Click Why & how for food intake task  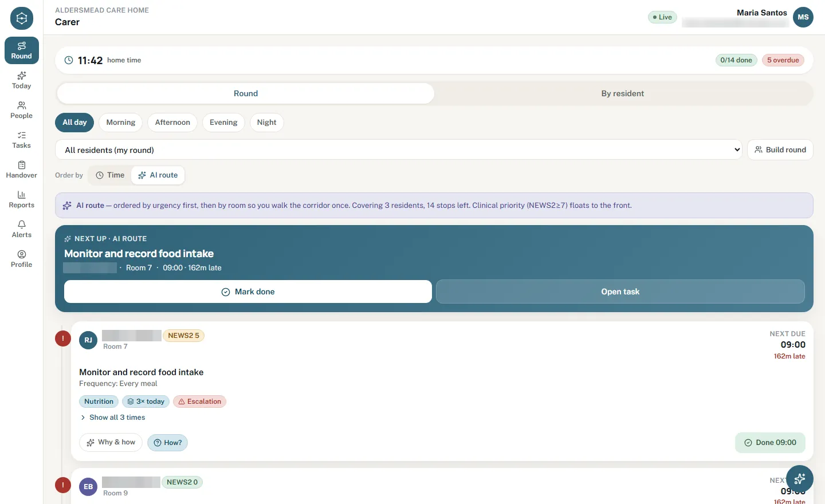tap(111, 442)
